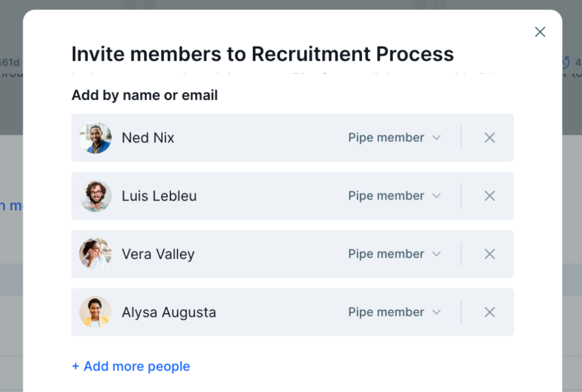The image size is (582, 392).
Task: Remove Ned Nix from the invite list
Action: click(x=489, y=138)
